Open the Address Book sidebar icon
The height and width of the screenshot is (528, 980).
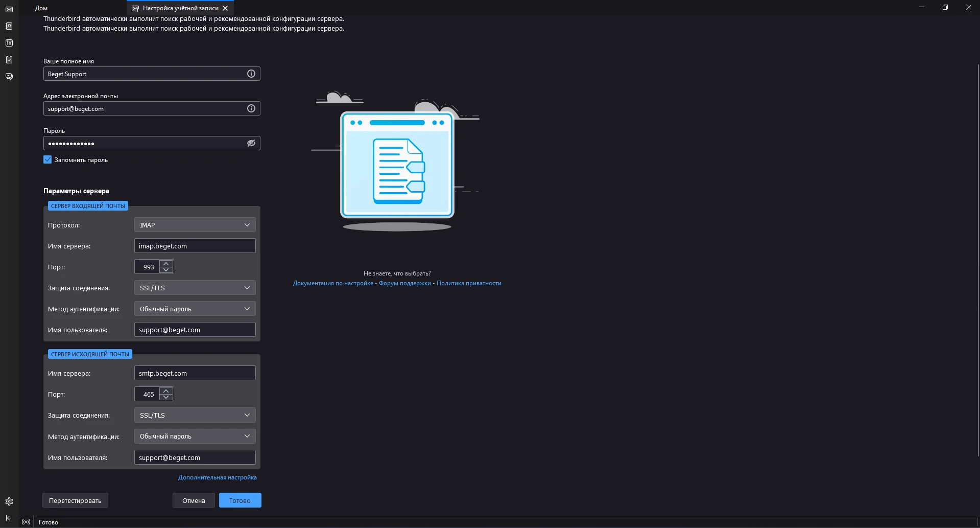point(9,26)
